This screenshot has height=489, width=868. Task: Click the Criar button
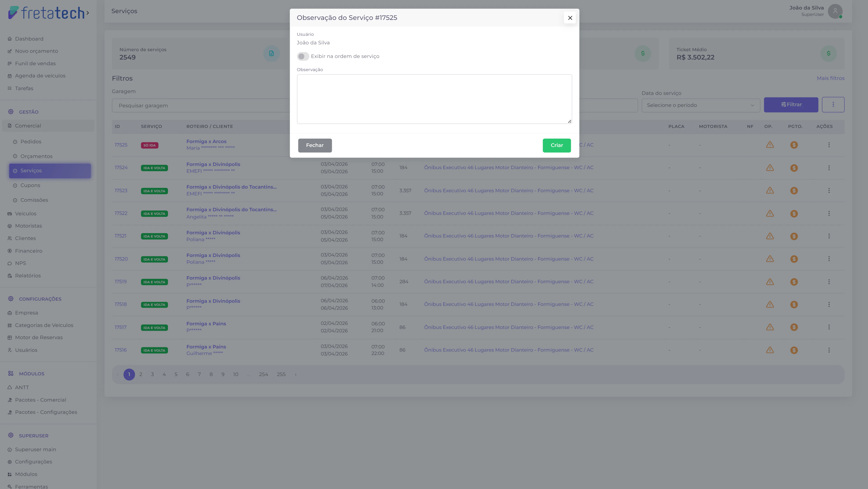[556, 145]
